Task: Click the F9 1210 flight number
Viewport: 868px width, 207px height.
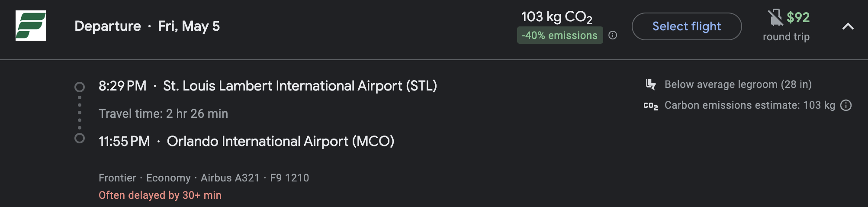Action: click(x=289, y=178)
